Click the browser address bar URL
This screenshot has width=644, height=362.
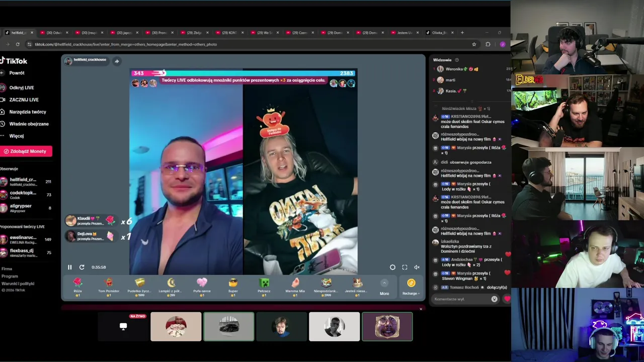coord(126,44)
